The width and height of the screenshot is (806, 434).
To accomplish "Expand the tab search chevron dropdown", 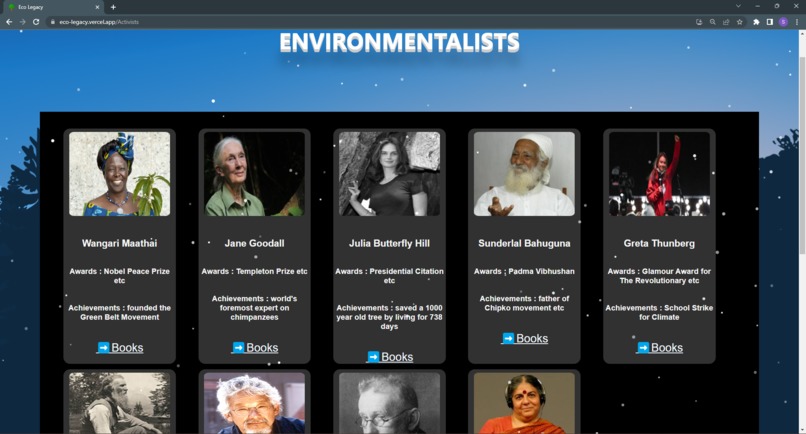I will pos(738,6).
